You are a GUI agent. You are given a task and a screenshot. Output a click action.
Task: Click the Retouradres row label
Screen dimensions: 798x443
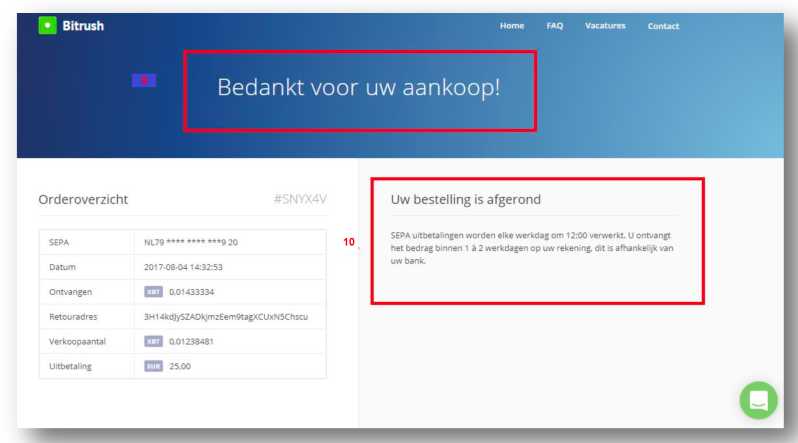pyautogui.click(x=73, y=317)
